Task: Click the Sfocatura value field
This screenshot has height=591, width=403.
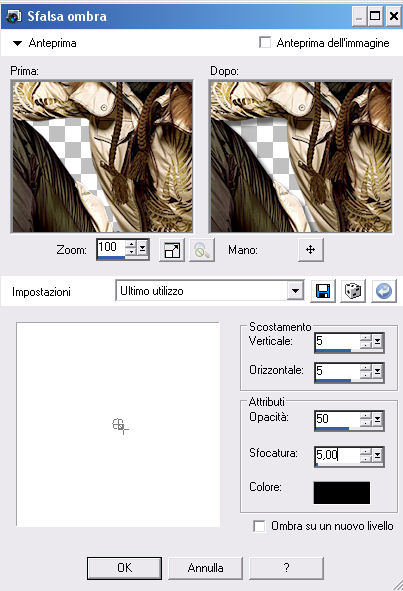Action: click(337, 456)
